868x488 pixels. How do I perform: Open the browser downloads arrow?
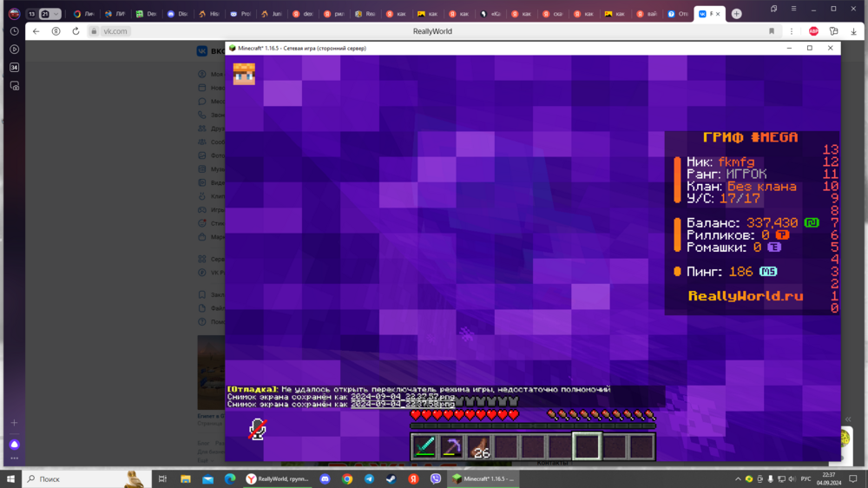pos(853,31)
